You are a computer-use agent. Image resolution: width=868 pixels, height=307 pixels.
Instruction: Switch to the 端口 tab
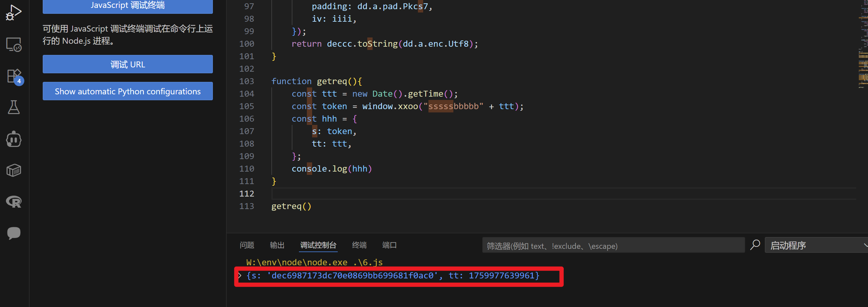(390, 245)
